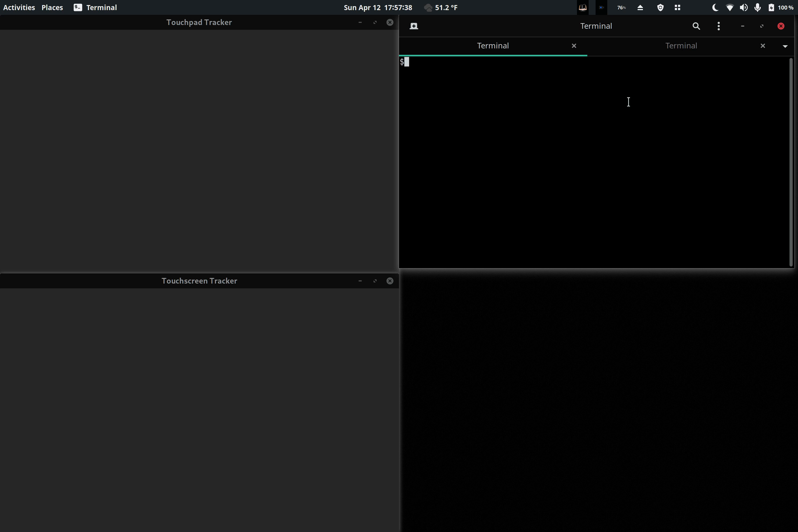The height and width of the screenshot is (532, 798).
Task: Open the Places menu
Action: (x=52, y=7)
